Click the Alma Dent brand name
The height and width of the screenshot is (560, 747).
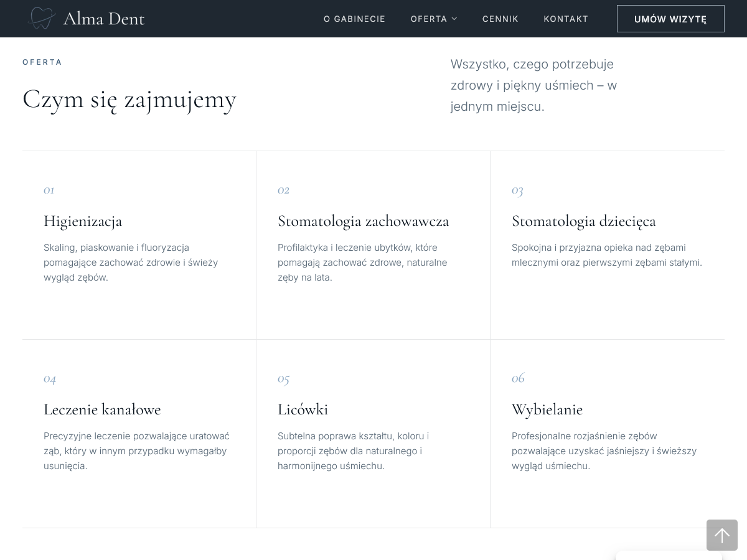tap(104, 19)
